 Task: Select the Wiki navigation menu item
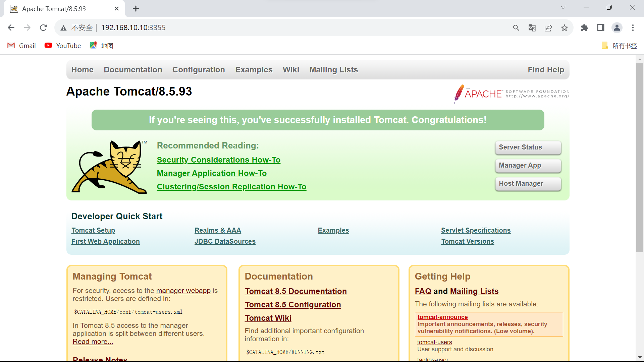click(x=290, y=70)
